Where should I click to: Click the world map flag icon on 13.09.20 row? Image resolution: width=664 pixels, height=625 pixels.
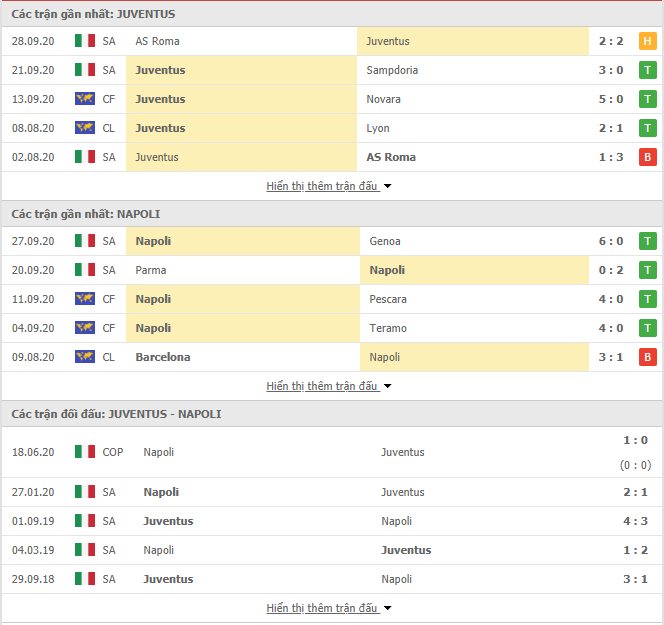(85, 99)
